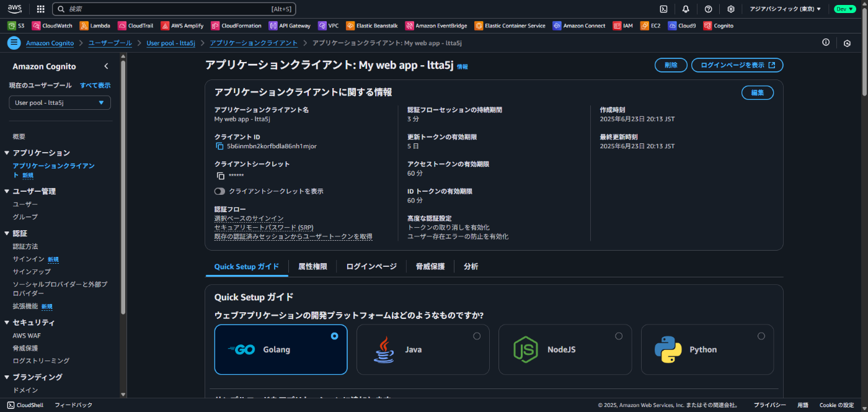Select the Golang platform radio button
The height and width of the screenshot is (412, 868).
335,336
